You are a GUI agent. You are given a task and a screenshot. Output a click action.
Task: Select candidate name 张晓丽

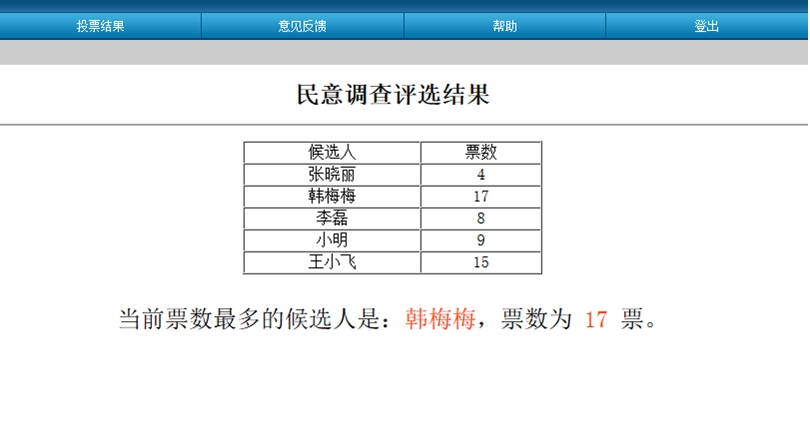[332, 174]
